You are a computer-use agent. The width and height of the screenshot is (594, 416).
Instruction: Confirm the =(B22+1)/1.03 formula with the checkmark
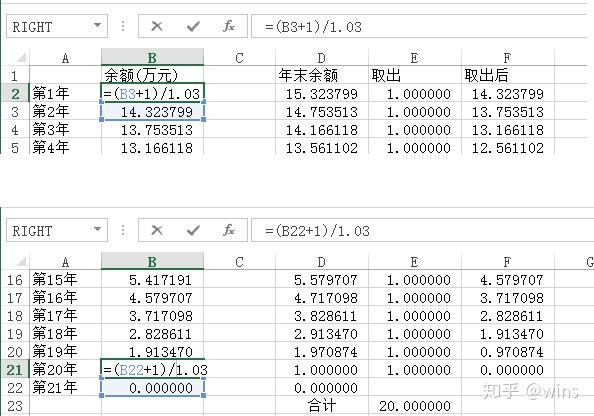click(193, 230)
